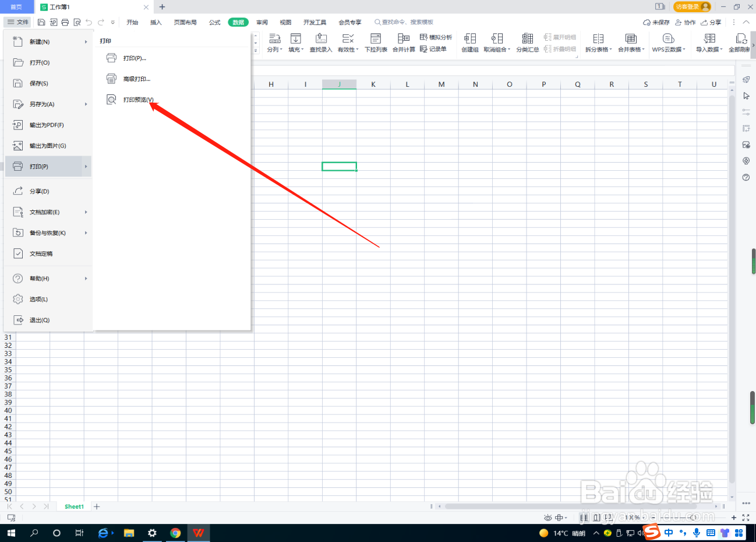Open File Explorer from the taskbar

pyautogui.click(x=129, y=533)
